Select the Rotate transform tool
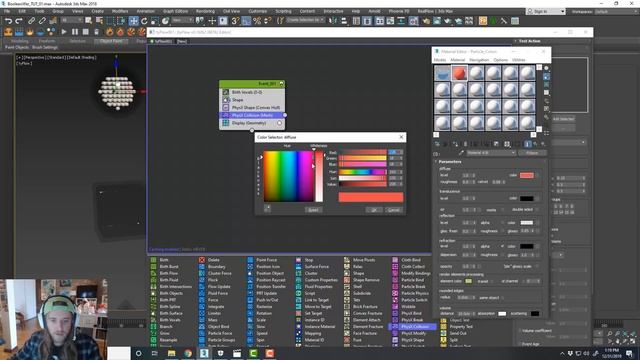 [x=144, y=21]
